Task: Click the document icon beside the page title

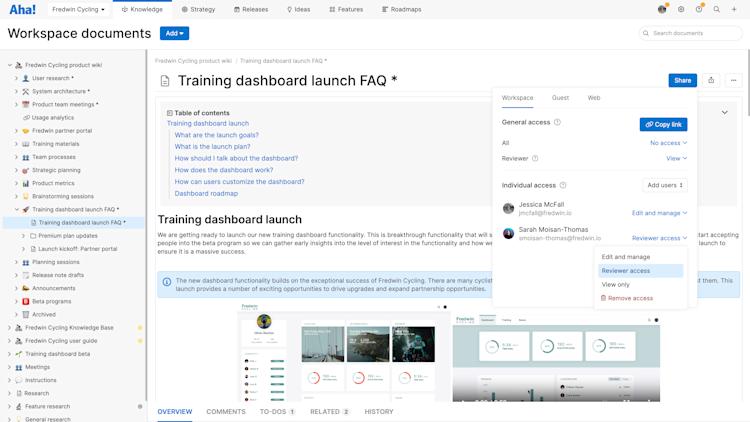Action: [x=165, y=81]
